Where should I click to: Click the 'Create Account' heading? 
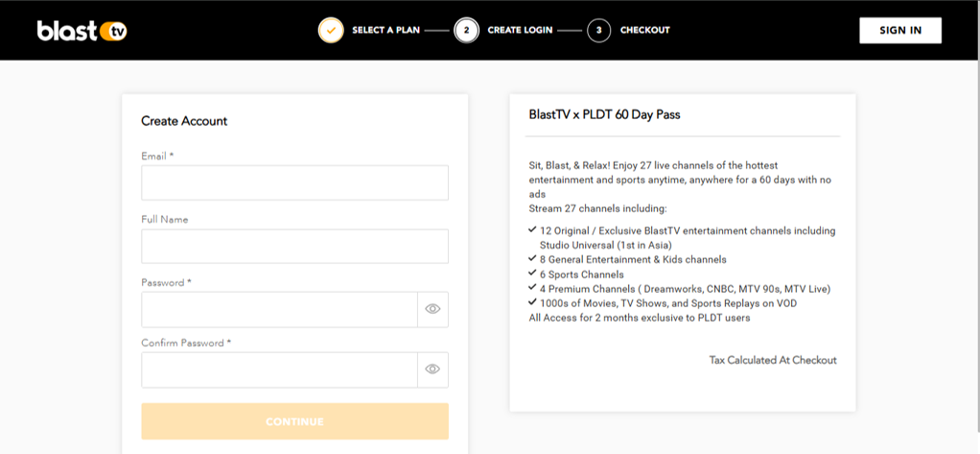point(184,121)
